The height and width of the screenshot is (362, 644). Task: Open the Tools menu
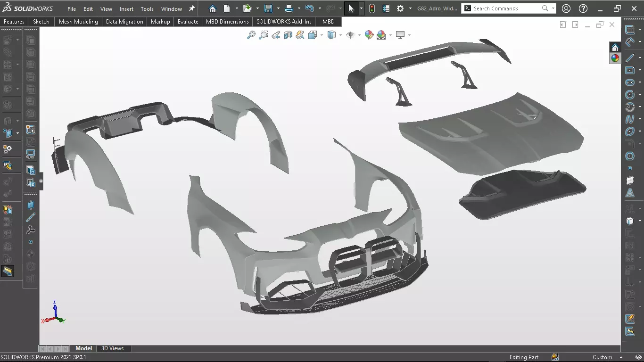[147, 8]
